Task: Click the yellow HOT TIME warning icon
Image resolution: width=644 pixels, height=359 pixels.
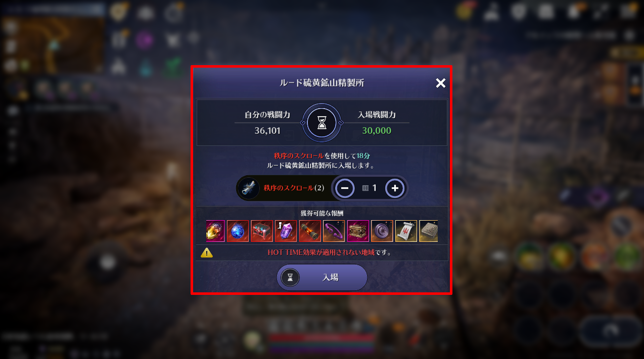Action: pos(207,252)
